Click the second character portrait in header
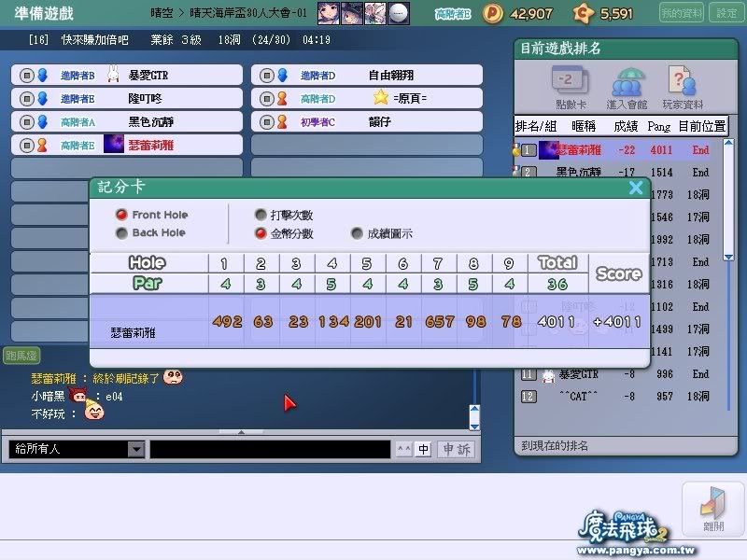 tap(352, 13)
